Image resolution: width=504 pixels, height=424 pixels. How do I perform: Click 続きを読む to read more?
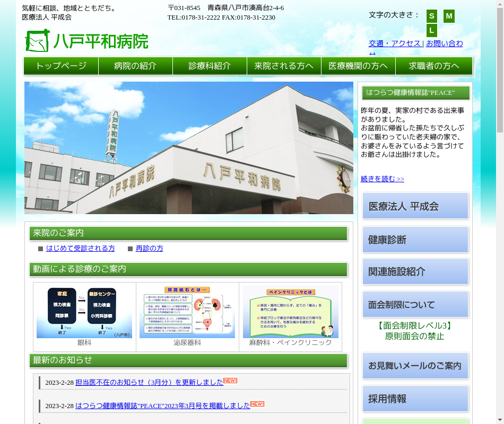(x=382, y=179)
